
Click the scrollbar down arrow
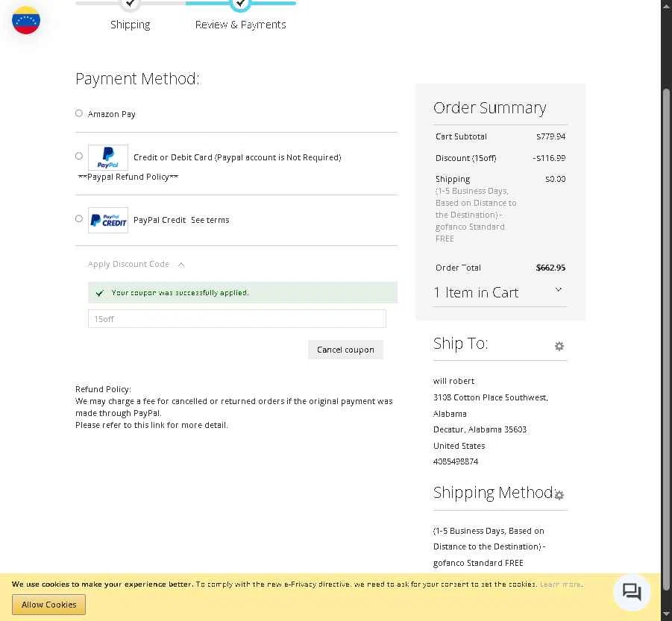[x=666, y=614]
